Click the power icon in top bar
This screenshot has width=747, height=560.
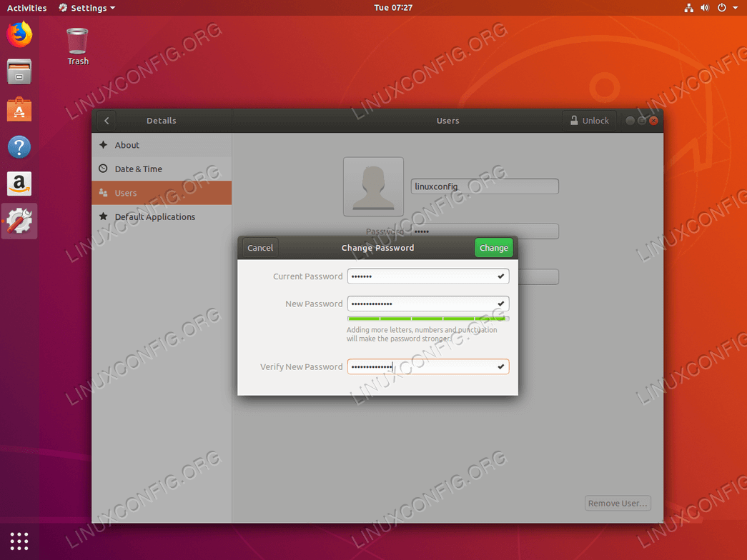722,8
